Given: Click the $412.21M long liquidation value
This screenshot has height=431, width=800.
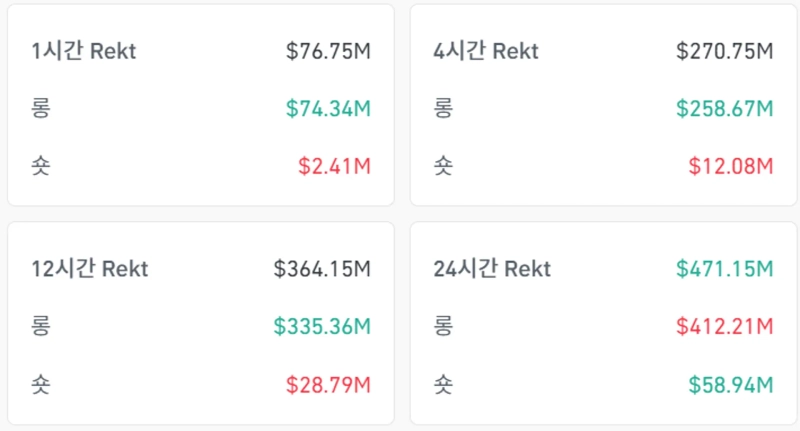Looking at the screenshot, I should pos(724,326).
